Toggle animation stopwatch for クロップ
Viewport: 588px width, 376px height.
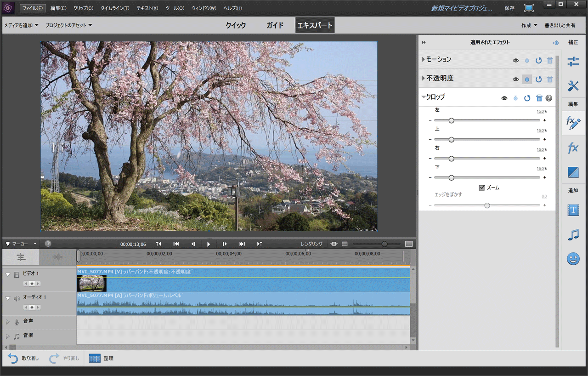[516, 98]
